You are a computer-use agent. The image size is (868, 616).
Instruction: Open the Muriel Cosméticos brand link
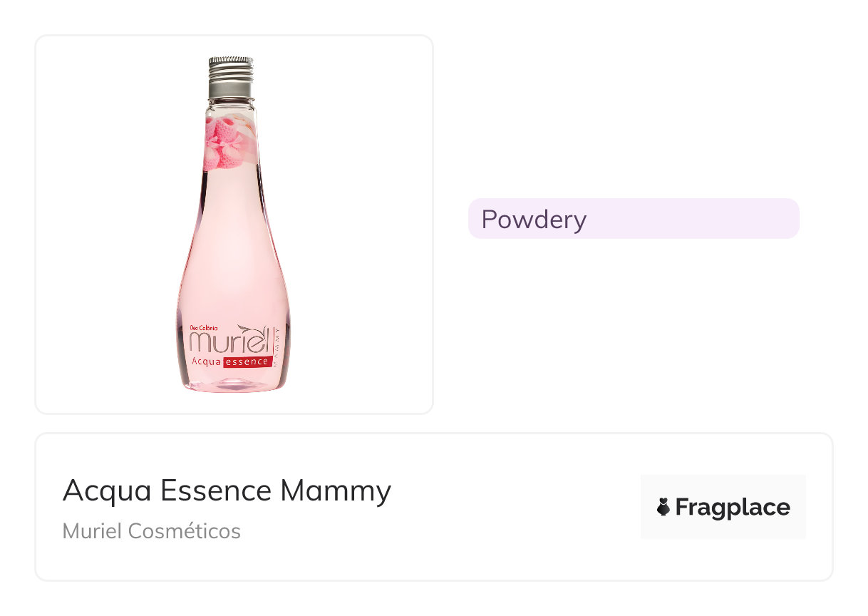tap(151, 531)
